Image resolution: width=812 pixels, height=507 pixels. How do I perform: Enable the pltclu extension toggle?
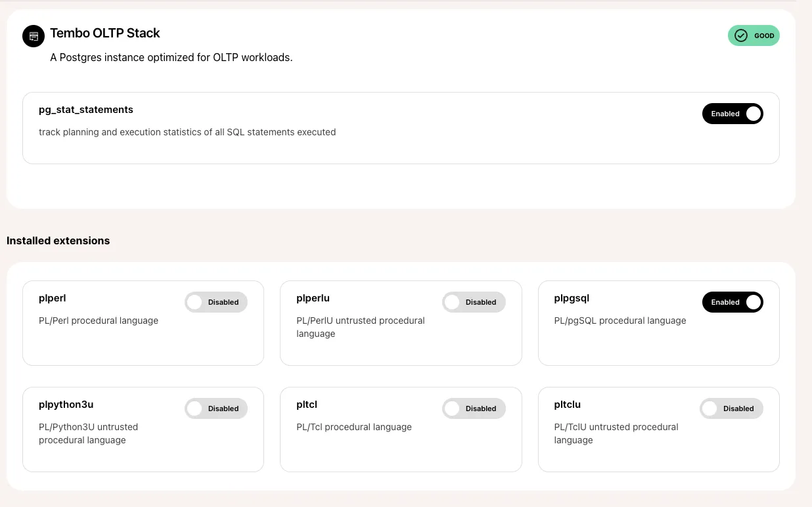coord(731,408)
